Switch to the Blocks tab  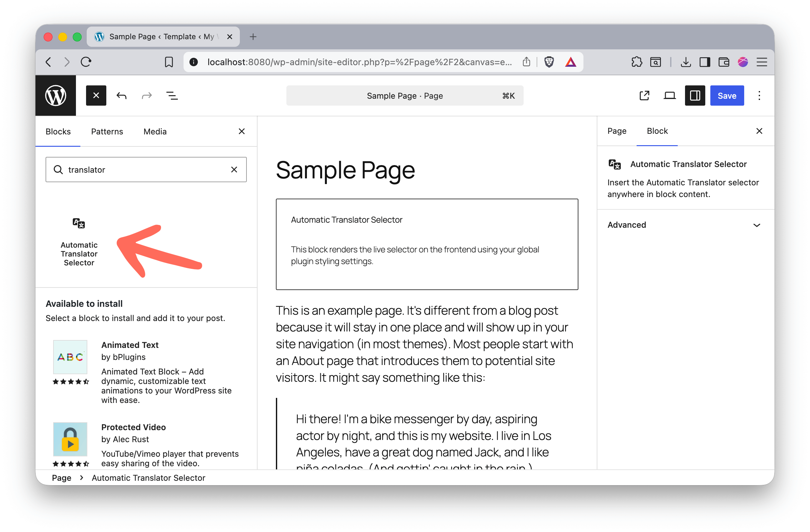[x=58, y=132]
